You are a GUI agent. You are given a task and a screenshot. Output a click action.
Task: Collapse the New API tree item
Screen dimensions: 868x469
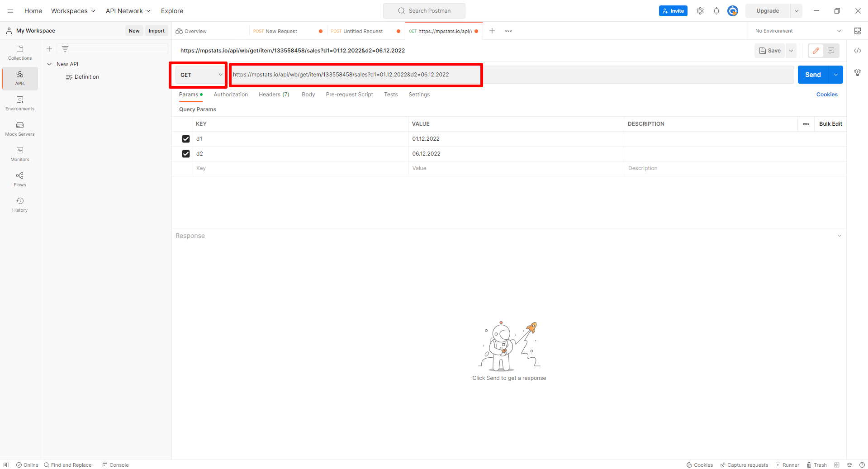coord(49,64)
